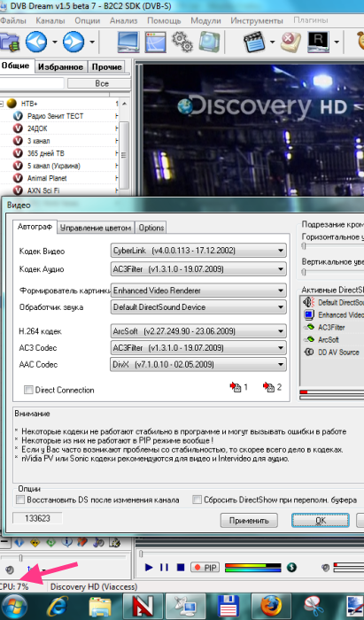
Task: Click the floppy disk taskbar icon
Action: tap(228, 607)
